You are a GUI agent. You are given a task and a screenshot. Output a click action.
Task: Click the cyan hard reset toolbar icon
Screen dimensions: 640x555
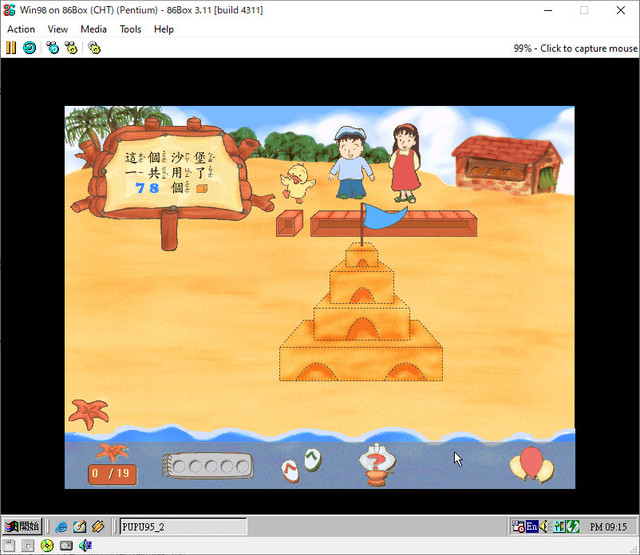(29, 48)
